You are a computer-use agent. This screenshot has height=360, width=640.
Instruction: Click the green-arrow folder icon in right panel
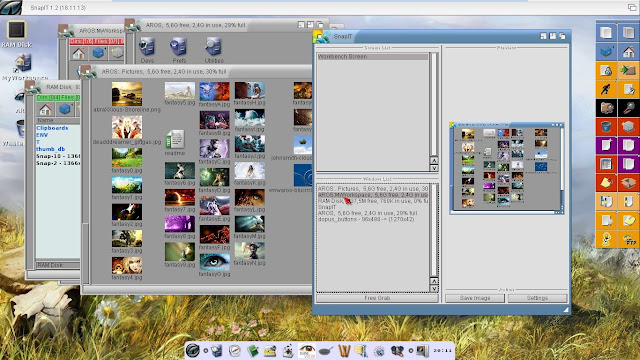point(629,70)
